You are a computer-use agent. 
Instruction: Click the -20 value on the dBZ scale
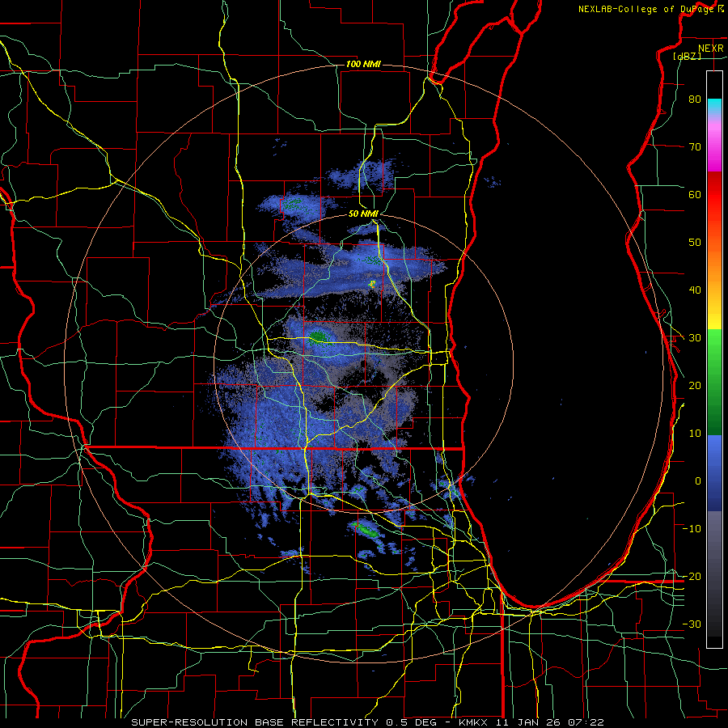692,576
